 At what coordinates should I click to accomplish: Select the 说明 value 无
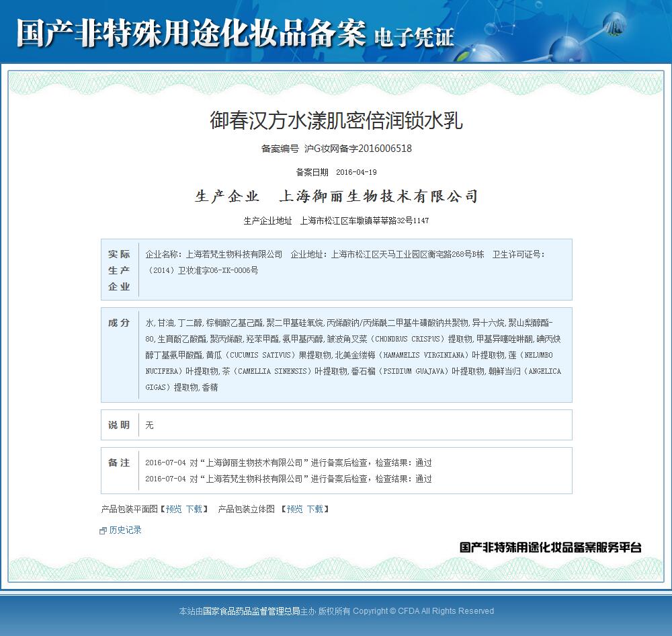(x=149, y=425)
